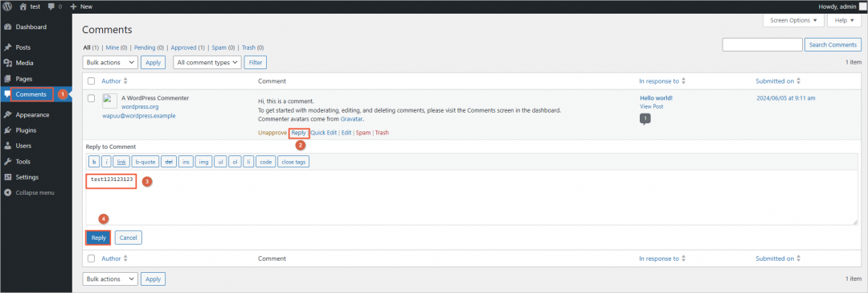Screen dimensions: 868x293
Task: Expand Screen Options panel
Action: click(793, 21)
